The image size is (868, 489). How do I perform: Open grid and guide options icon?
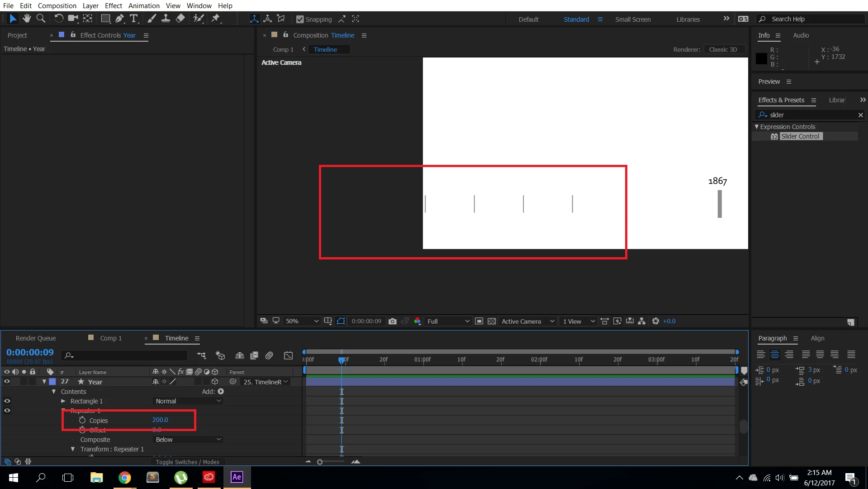click(328, 321)
